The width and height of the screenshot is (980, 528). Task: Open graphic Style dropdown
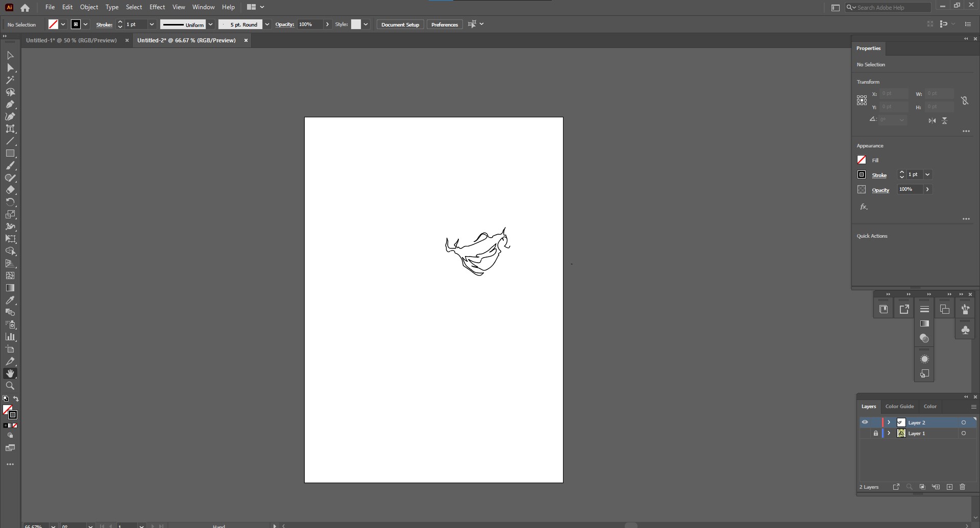point(366,24)
